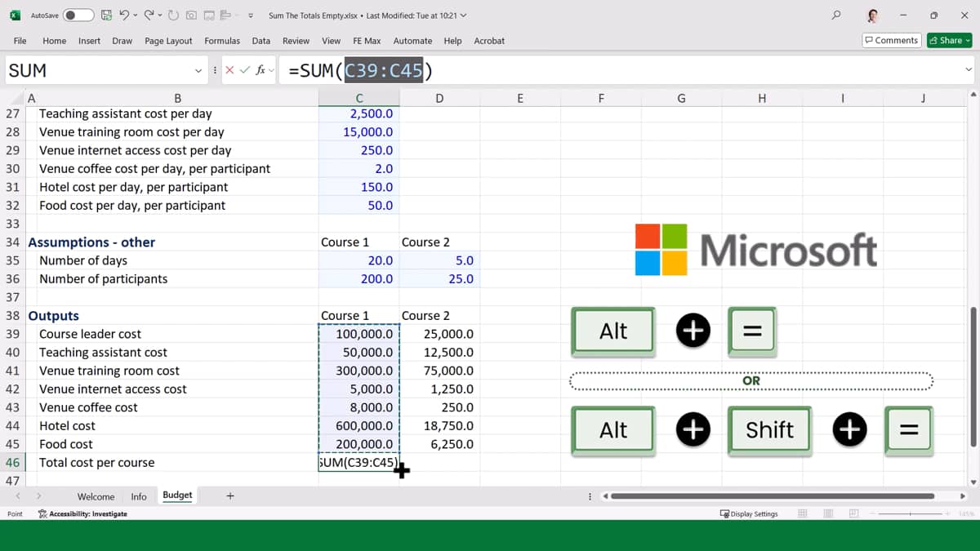
Task: Expand the formula bar chevron
Action: click(969, 70)
